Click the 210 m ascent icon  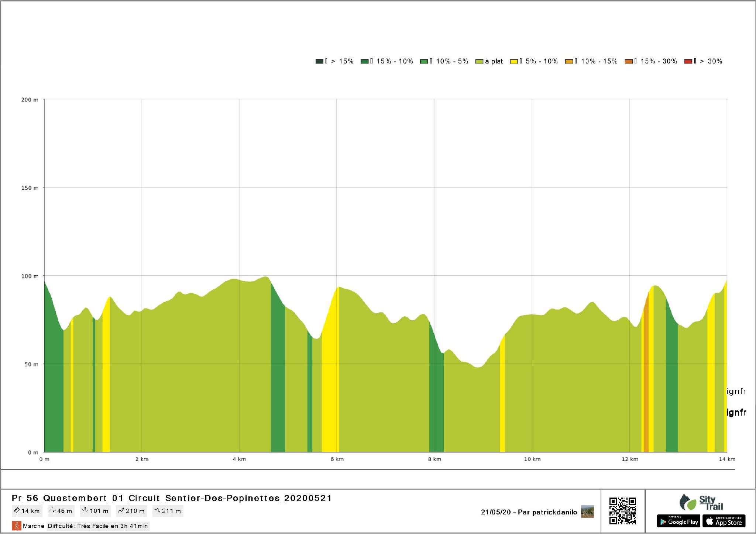coord(121,511)
